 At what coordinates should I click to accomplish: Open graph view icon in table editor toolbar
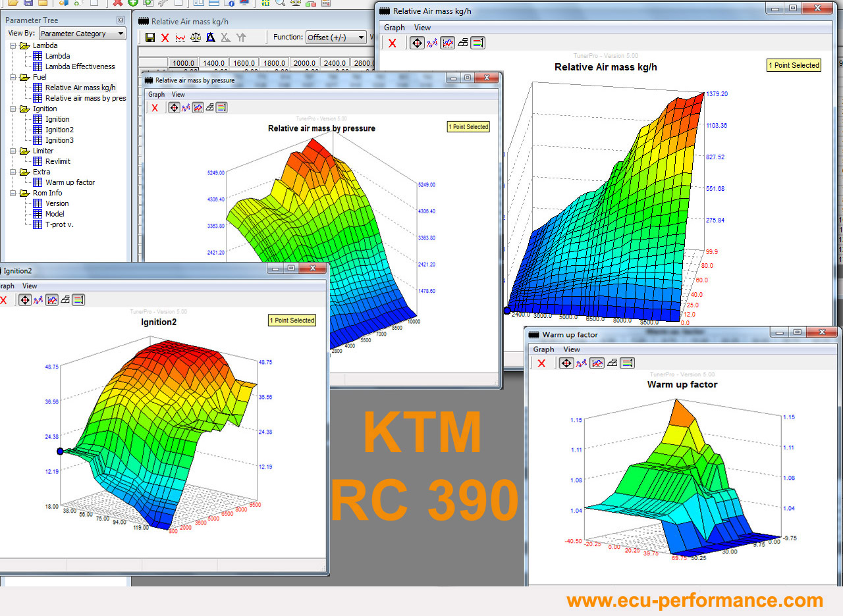[180, 38]
